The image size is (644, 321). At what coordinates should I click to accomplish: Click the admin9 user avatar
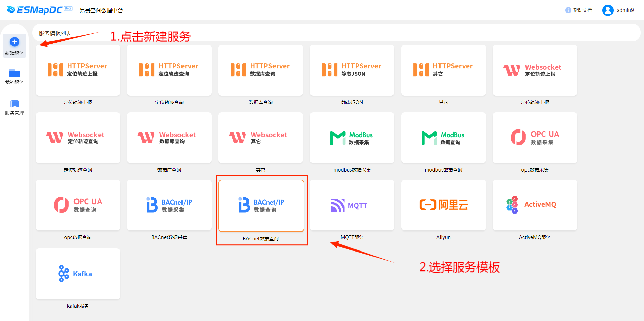coord(608,10)
